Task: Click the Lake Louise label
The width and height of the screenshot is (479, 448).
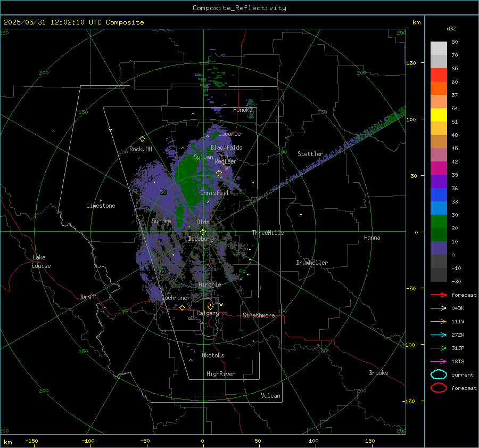Action: click(41, 262)
